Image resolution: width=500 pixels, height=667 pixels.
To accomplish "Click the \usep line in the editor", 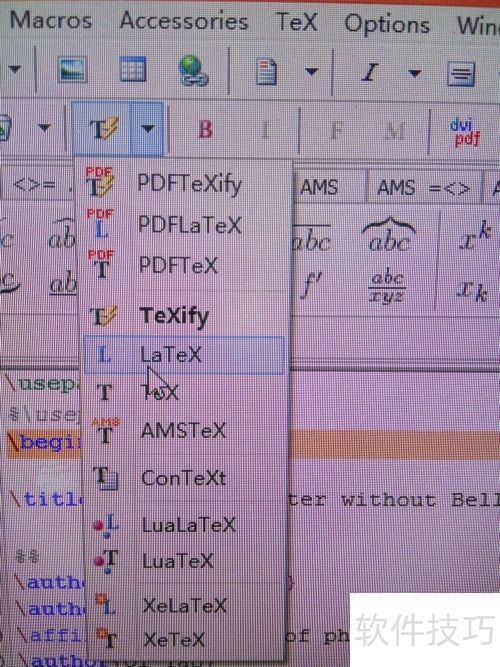I will pos(41,384).
